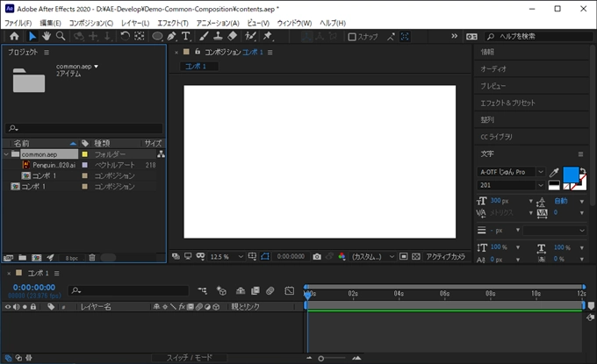
Task: Select the Selection arrow tool
Action: (x=32, y=36)
